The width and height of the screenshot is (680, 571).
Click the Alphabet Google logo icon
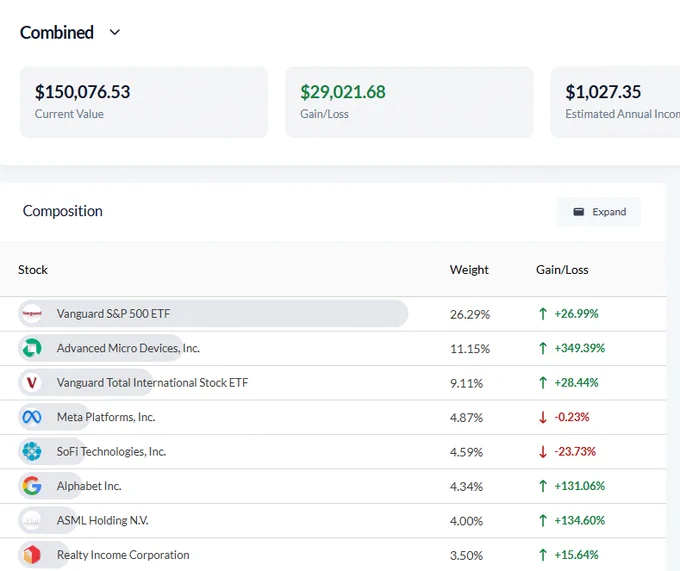(x=32, y=486)
